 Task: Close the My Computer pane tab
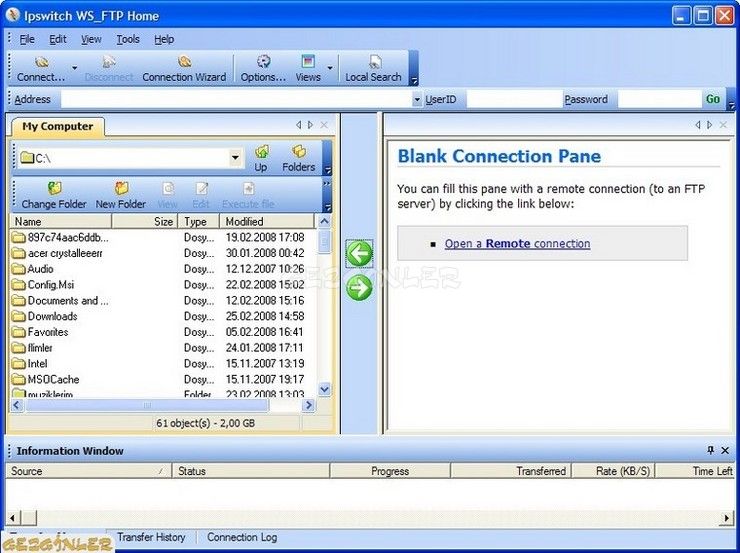(324, 125)
